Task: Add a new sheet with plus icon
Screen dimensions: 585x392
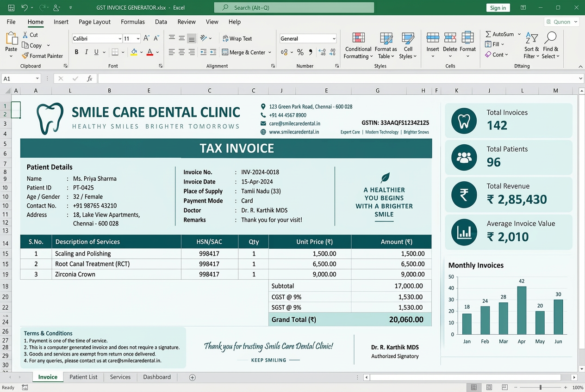Action: [193, 377]
